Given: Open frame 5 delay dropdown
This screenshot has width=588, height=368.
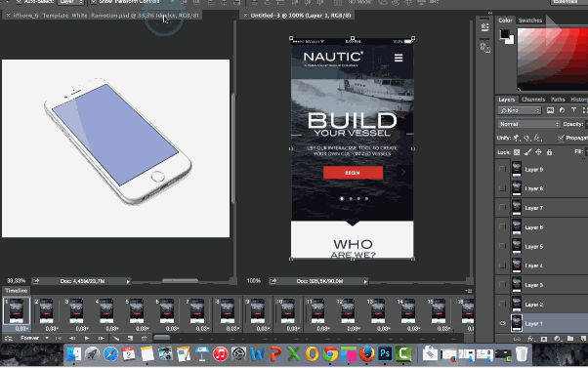Looking at the screenshot, I should (x=143, y=329).
